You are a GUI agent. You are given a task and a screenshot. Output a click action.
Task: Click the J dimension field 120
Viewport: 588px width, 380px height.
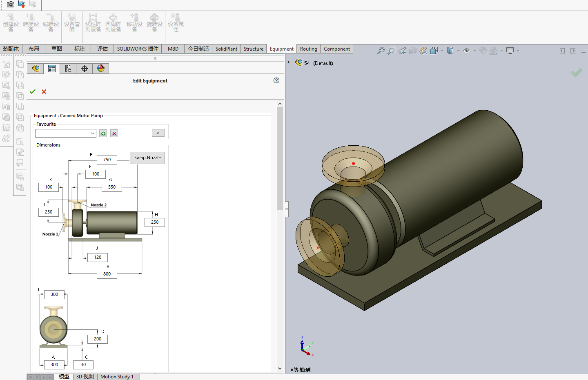pos(98,257)
